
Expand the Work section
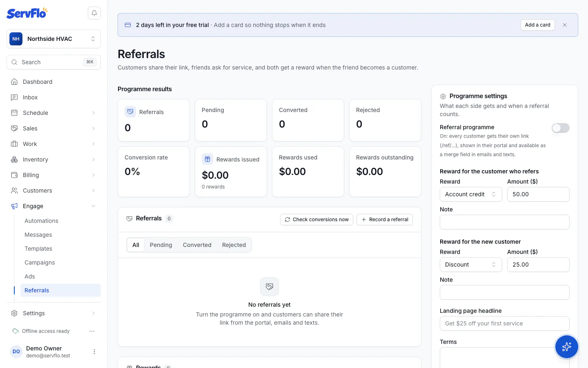[53, 144]
